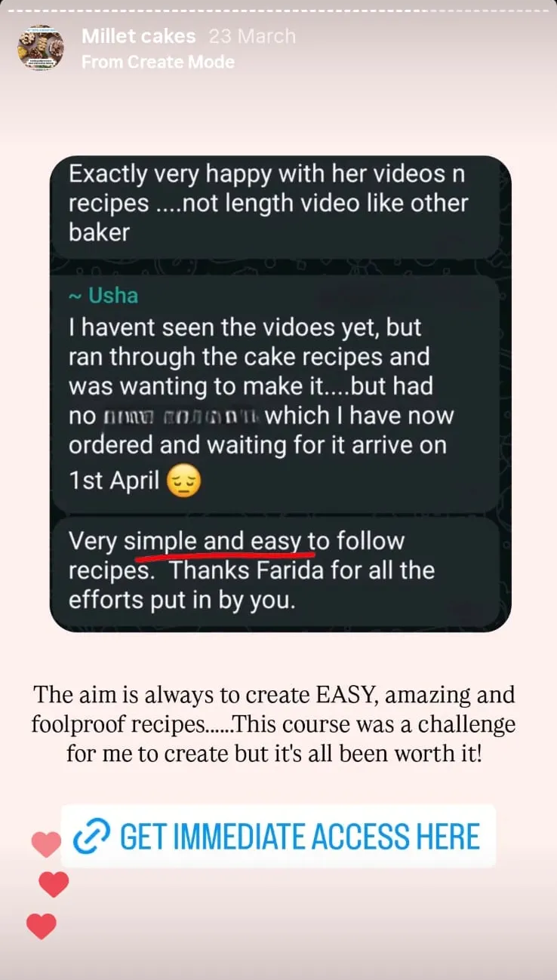Viewport: 557px width, 980px height.
Task: Tap the From Create Mode label
Action: 158,62
